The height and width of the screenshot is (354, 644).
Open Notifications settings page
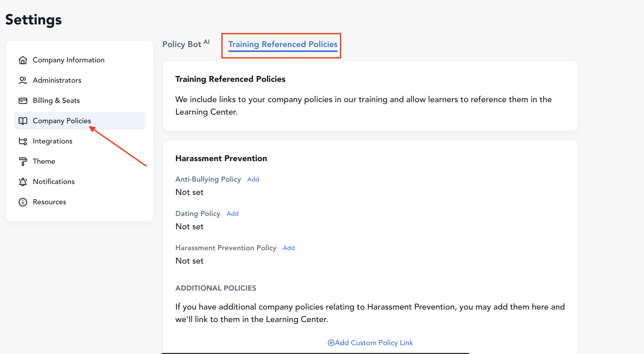[x=54, y=182]
